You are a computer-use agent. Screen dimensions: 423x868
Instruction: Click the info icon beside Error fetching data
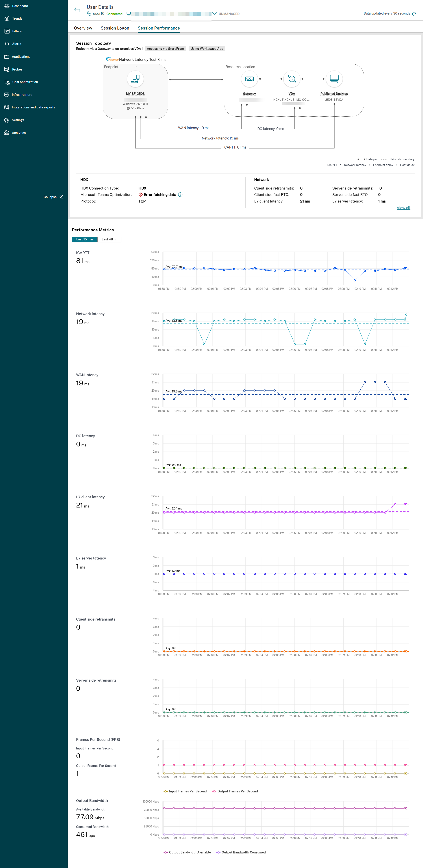[180, 195]
